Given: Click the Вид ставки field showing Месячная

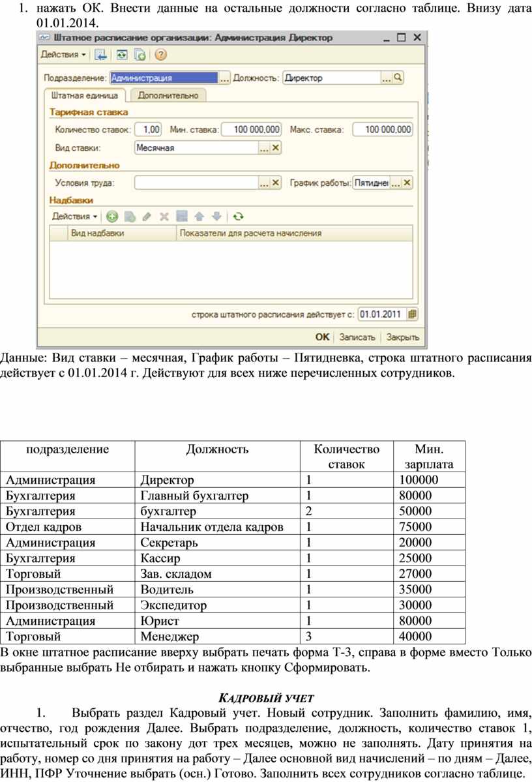Looking at the screenshot, I should point(196,148).
